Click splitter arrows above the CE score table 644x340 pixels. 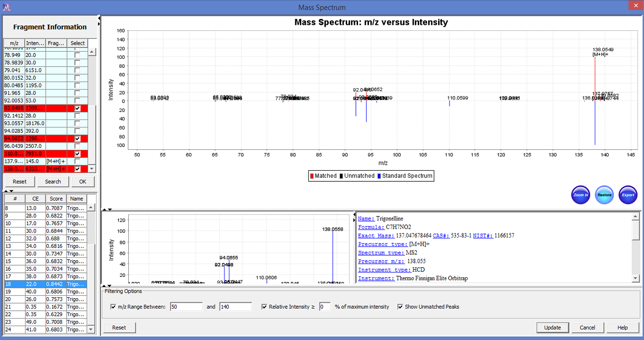click(8, 191)
